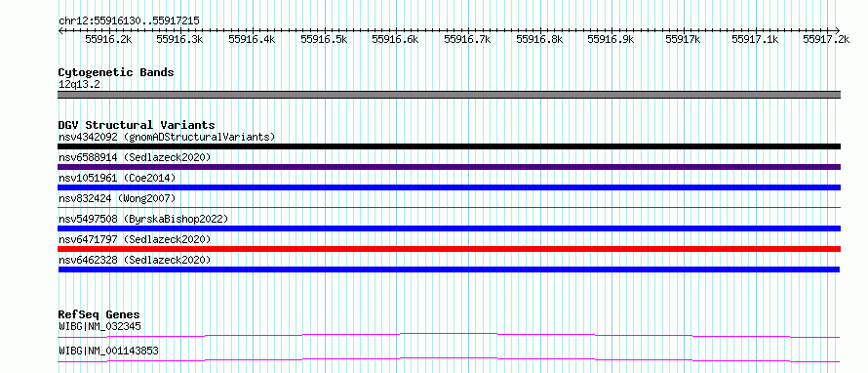Open variant nsv832424 (Wong2007) label

(x=117, y=198)
